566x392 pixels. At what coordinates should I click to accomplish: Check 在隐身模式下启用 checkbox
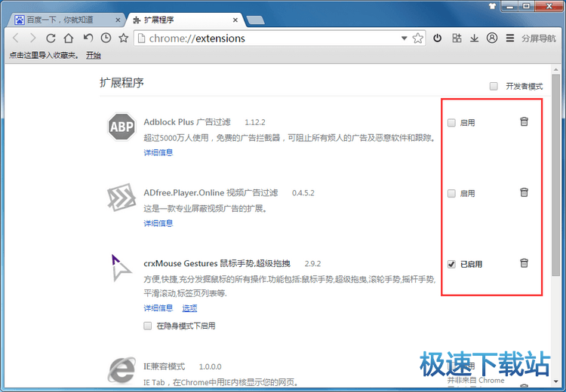click(147, 326)
